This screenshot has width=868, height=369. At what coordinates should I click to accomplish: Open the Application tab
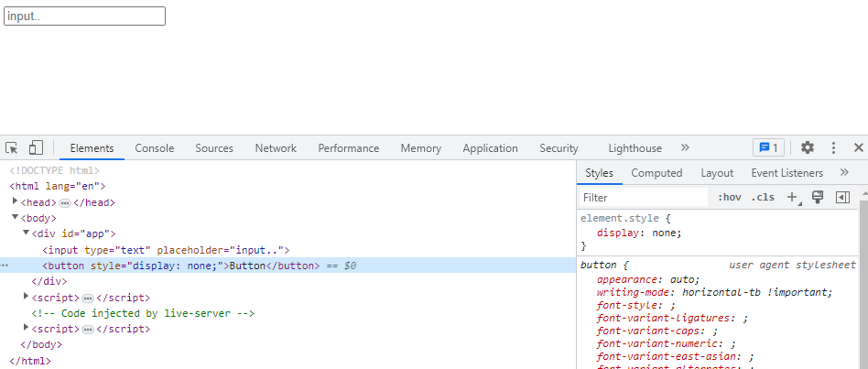click(491, 148)
